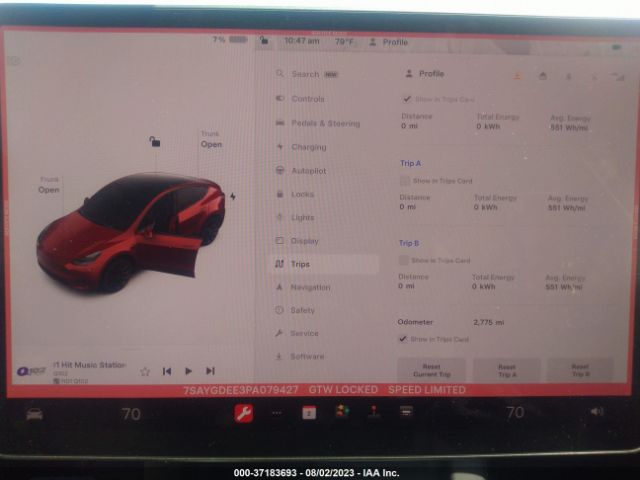
Task: Toggle Show in Trips Card for current trip
Action: 407,99
